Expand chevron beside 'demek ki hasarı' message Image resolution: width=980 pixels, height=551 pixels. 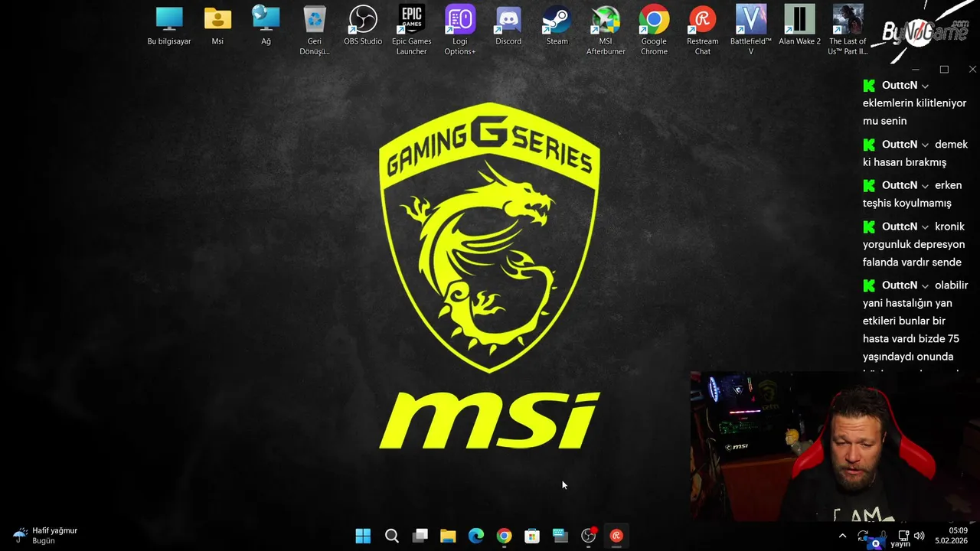tap(925, 145)
